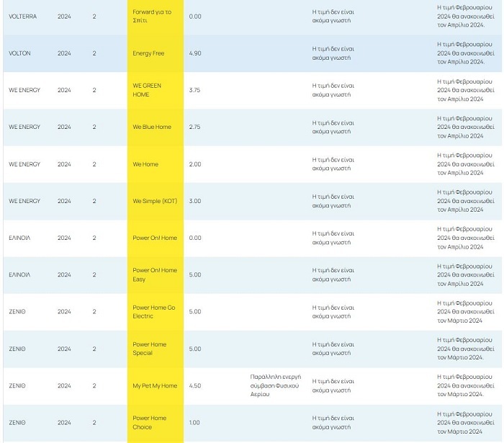Click the 4.90 price value
504x443 pixels.
[x=195, y=53]
